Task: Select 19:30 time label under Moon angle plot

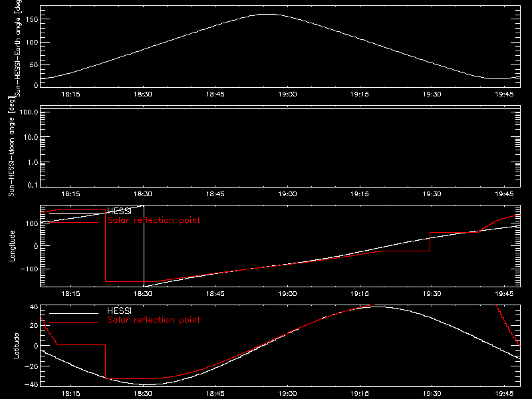Action: click(432, 194)
